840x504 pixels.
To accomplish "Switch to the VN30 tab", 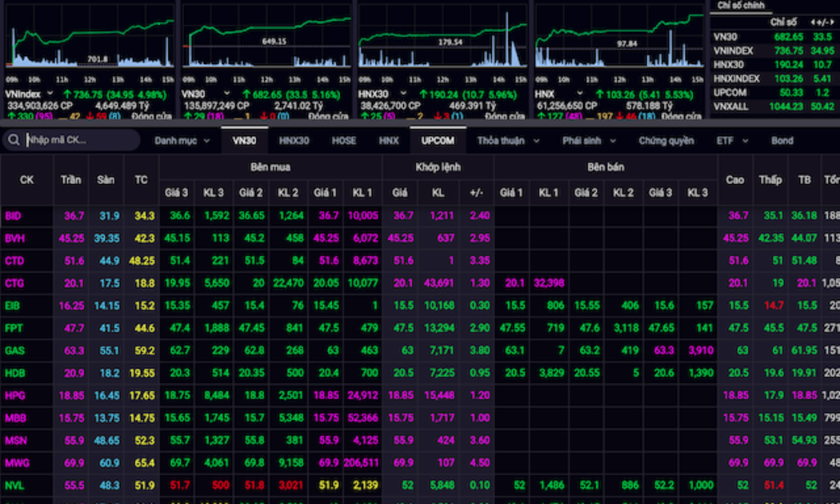I will [244, 141].
